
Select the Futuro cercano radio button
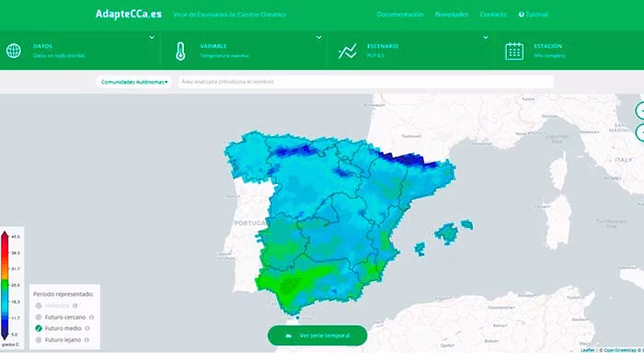pyautogui.click(x=39, y=317)
